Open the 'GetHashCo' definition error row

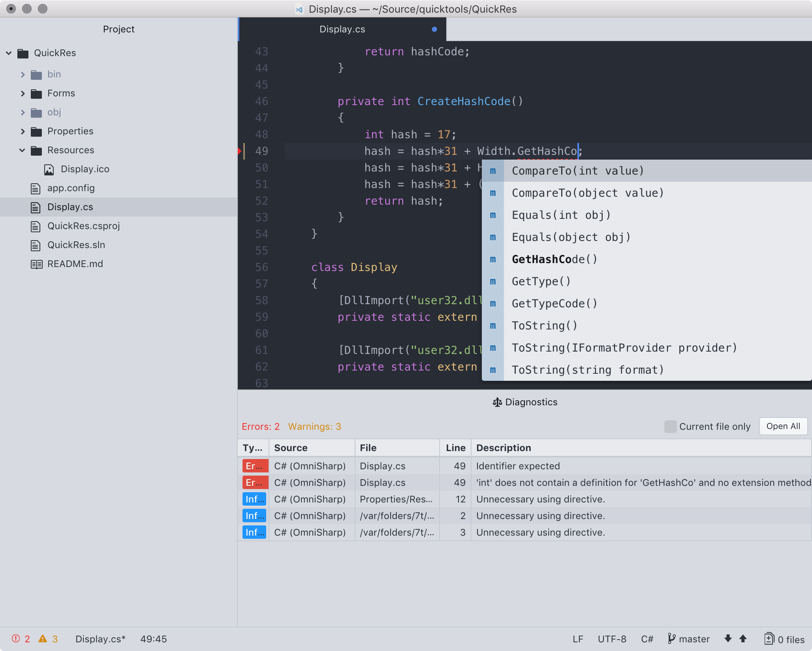click(x=524, y=482)
